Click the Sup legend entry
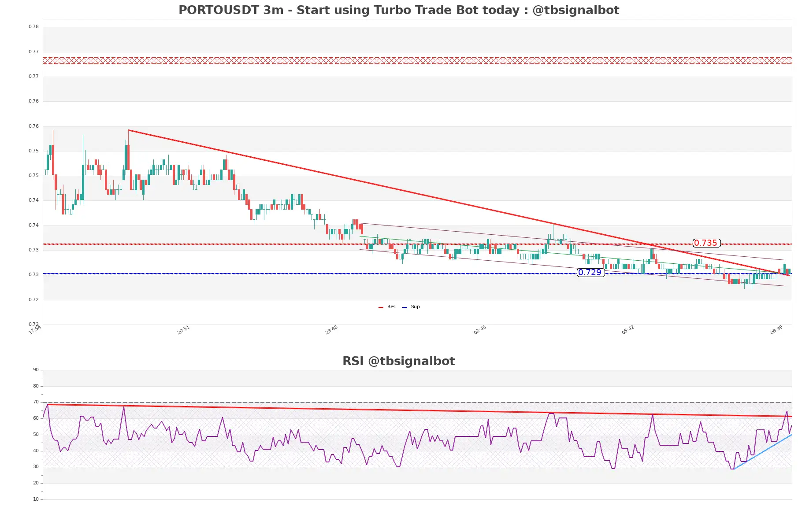Viewport: 798px width, 532px height. pyautogui.click(x=411, y=307)
